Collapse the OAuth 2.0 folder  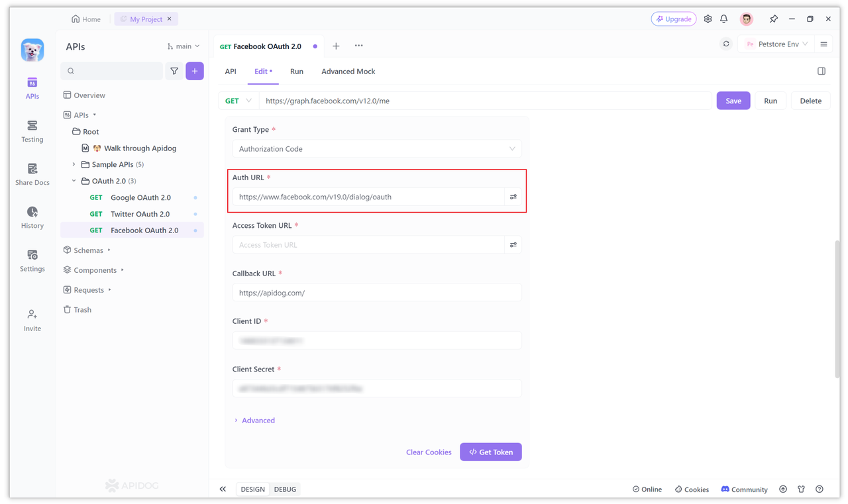[x=74, y=181]
